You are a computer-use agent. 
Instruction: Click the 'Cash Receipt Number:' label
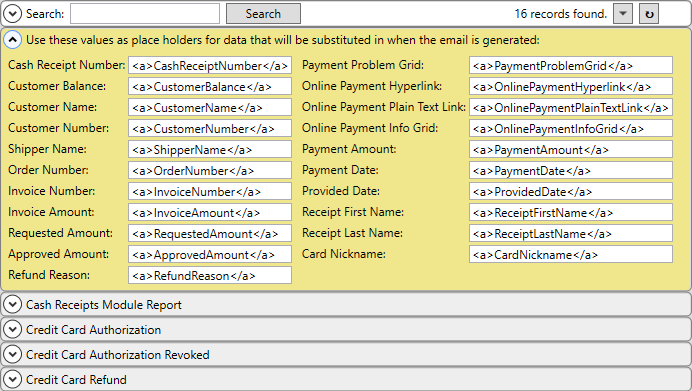67,65
